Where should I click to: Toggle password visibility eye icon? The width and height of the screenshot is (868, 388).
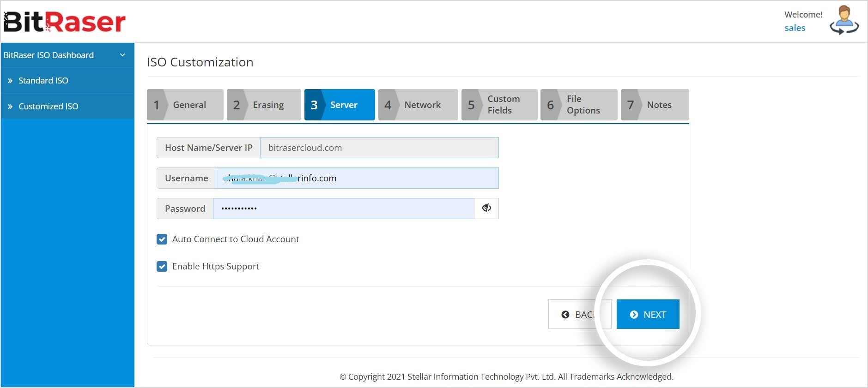coord(486,209)
